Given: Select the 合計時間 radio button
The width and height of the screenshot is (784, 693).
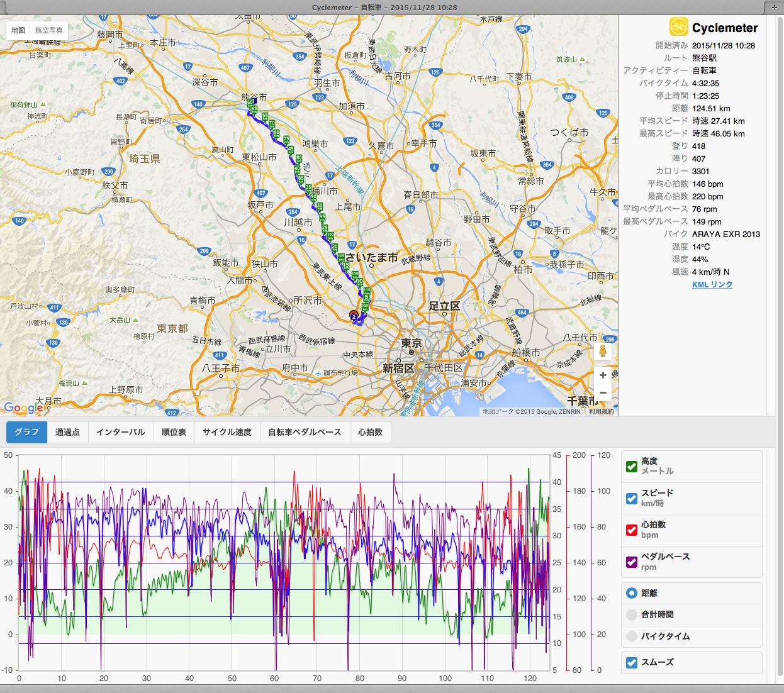Looking at the screenshot, I should 632,614.
